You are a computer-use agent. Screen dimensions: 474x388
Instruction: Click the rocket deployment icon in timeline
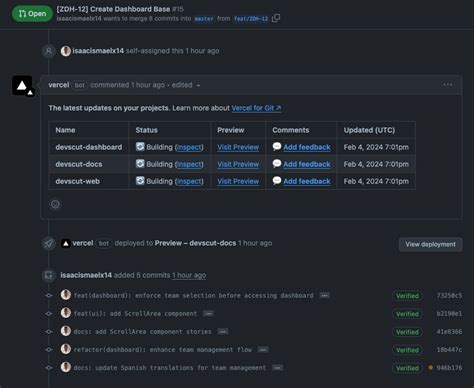pos(49,243)
